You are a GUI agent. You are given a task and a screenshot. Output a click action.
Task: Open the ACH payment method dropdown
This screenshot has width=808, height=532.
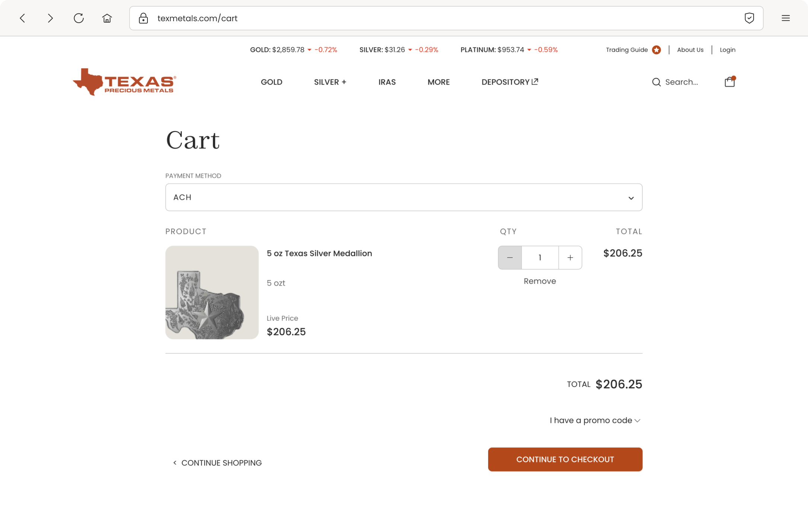coord(404,197)
